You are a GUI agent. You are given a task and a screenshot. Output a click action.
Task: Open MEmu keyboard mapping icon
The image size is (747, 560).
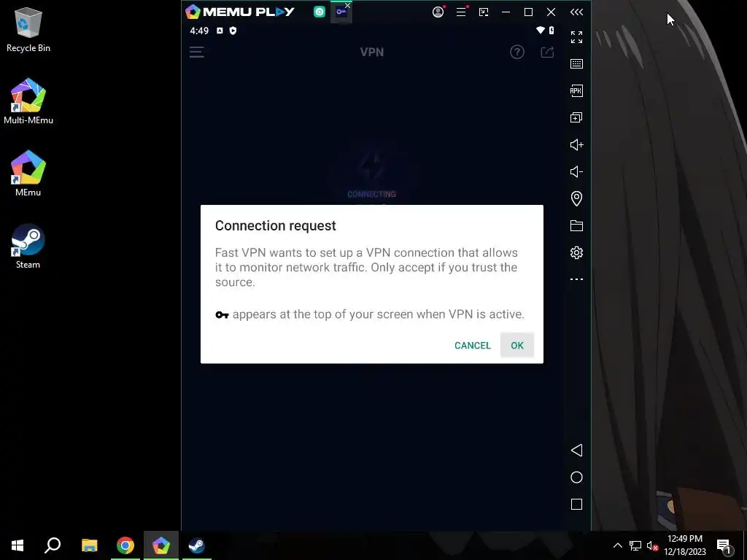point(576,64)
